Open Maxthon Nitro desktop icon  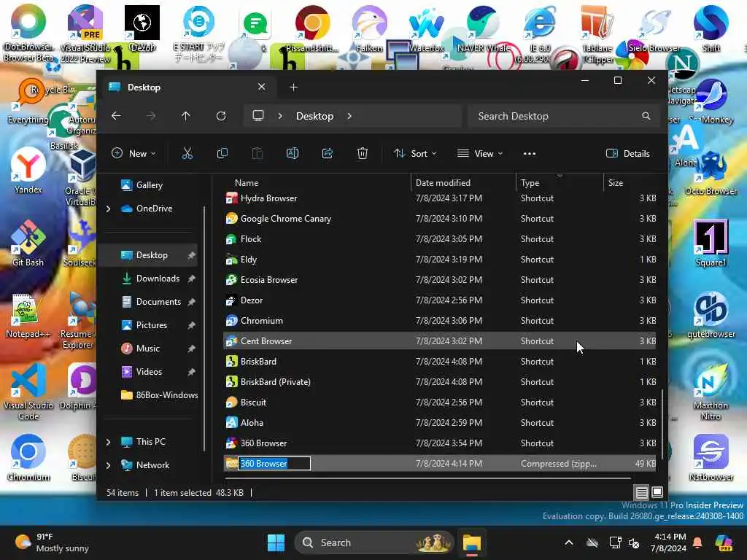click(x=711, y=392)
